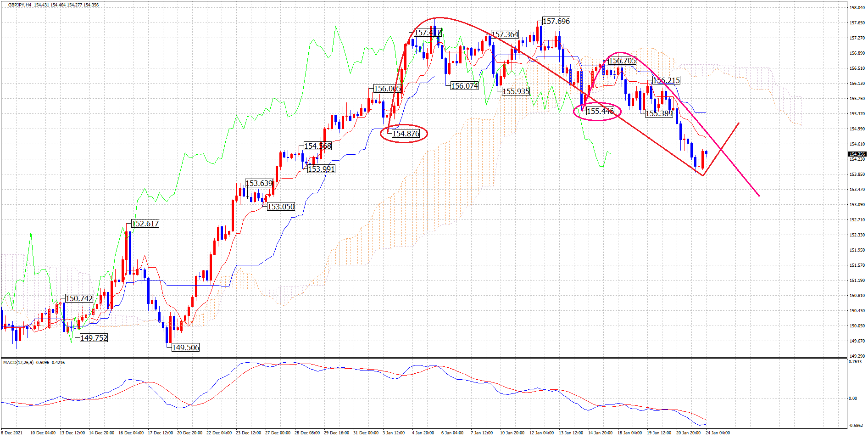Click current price tag 154.356 on axis
868x438 pixels.
click(x=857, y=154)
